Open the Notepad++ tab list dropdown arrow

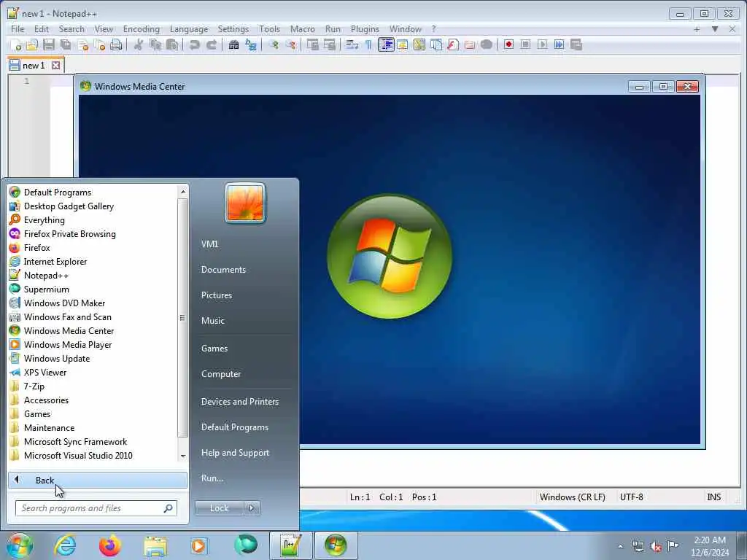tap(715, 29)
